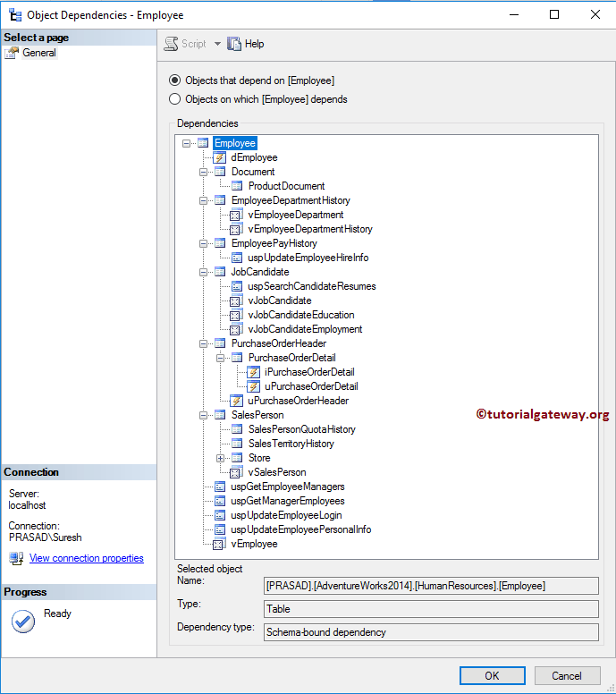
Task: Click the uspUpdateEmployeeHireInfo procedure icon
Action: click(237, 258)
